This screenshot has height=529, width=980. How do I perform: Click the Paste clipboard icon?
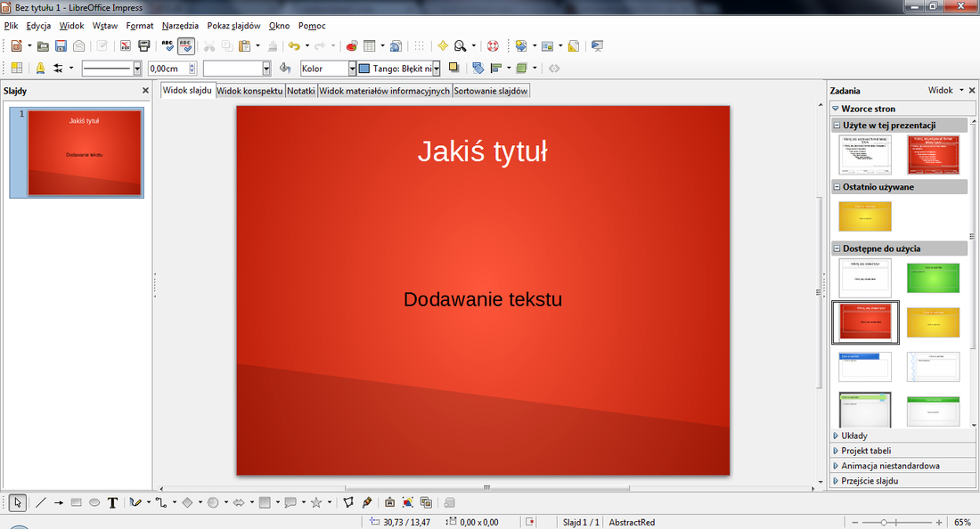coord(245,45)
